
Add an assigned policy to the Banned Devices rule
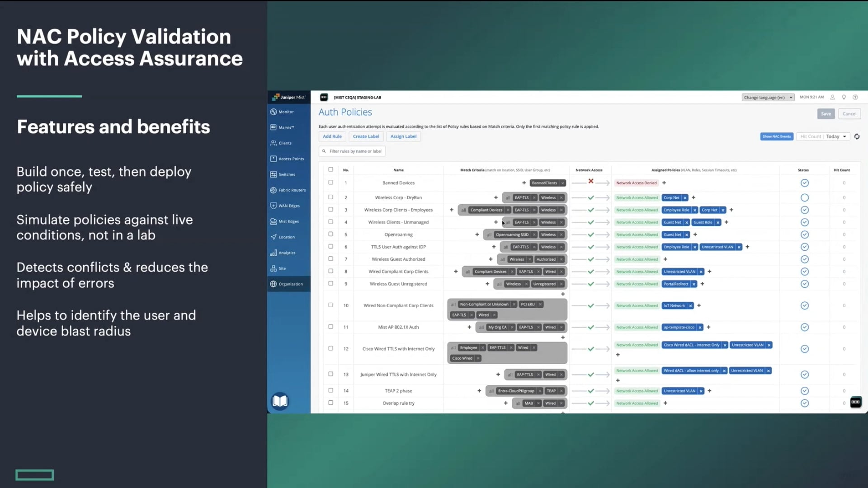[x=664, y=183]
